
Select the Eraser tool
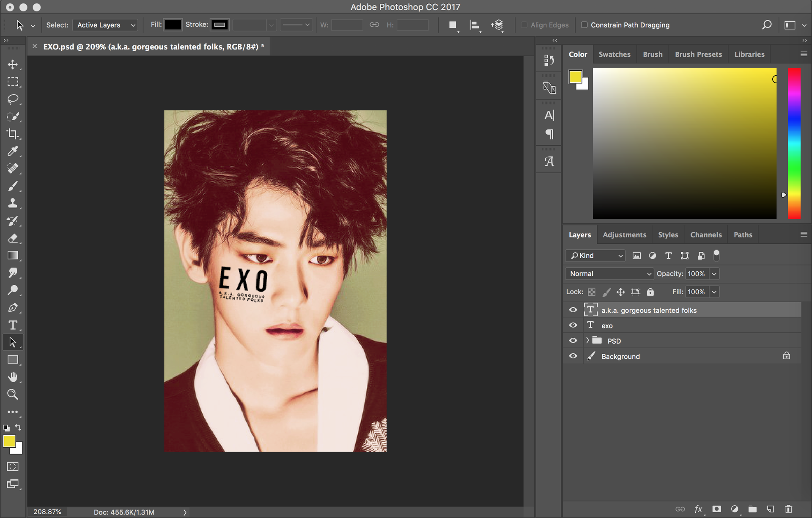pos(13,238)
